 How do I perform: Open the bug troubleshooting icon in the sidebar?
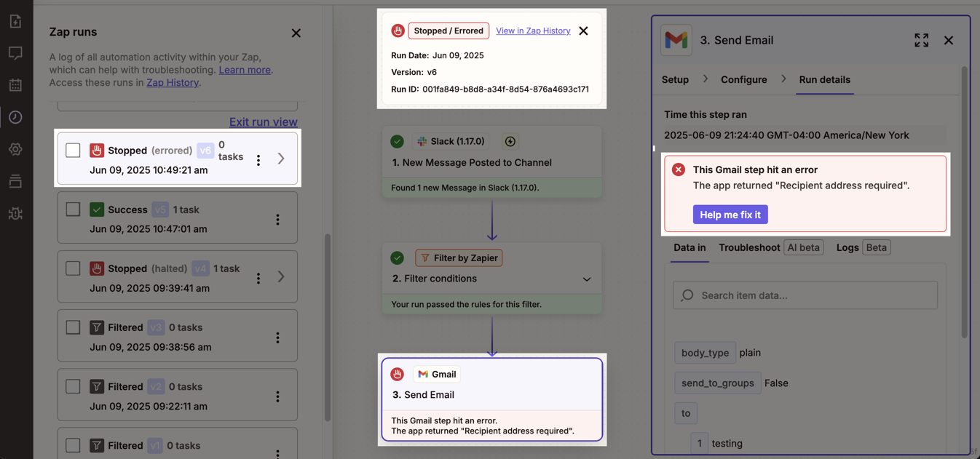(15, 213)
